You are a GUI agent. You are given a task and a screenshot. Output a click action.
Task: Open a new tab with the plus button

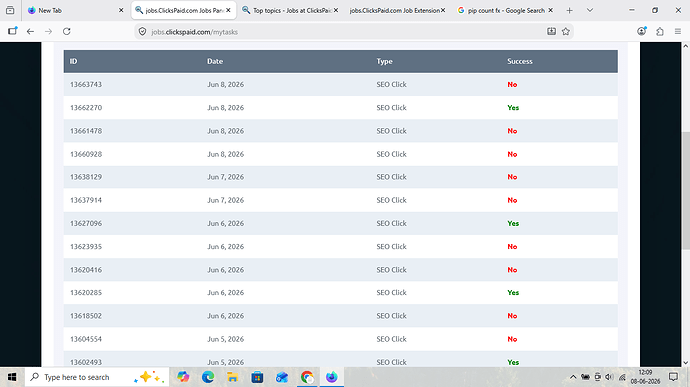pos(569,11)
